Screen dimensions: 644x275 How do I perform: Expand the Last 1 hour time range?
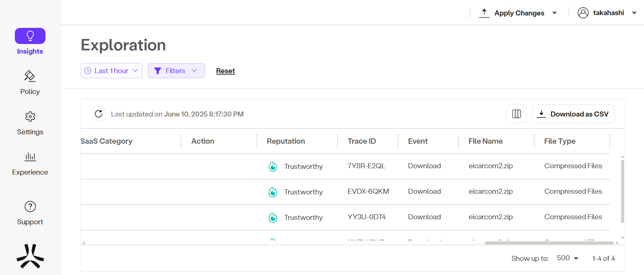tap(111, 71)
